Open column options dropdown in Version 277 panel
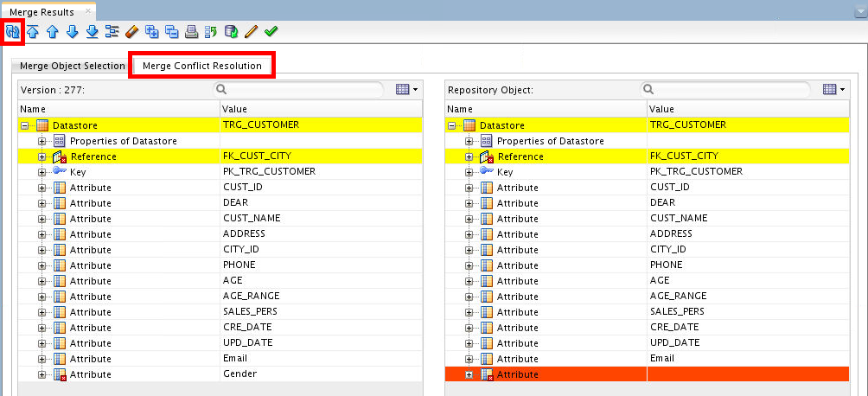This screenshot has width=868, height=396. pos(407,89)
